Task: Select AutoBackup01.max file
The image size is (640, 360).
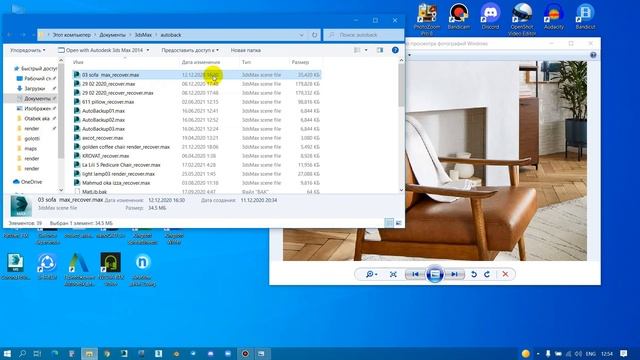Action: pyautogui.click(x=197, y=111)
